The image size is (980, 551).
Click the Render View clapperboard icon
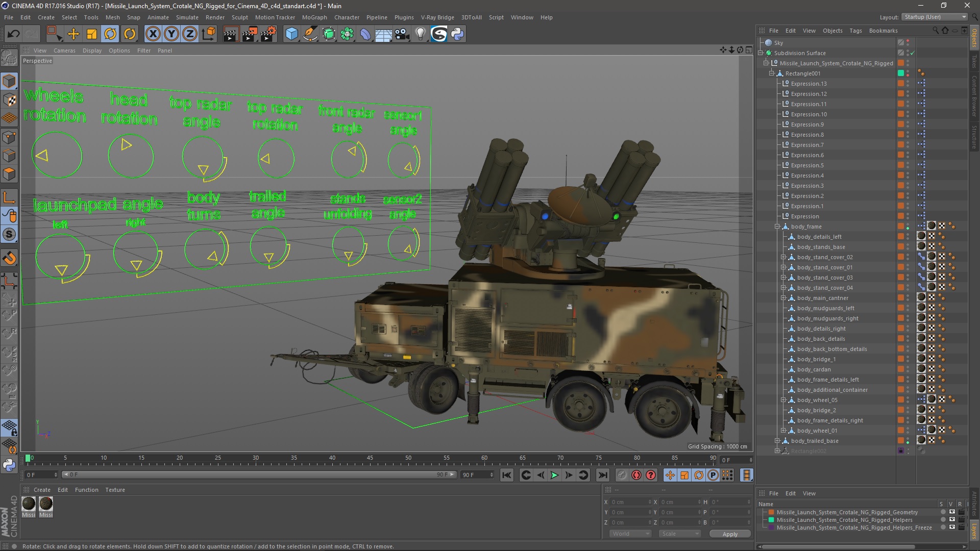231,34
